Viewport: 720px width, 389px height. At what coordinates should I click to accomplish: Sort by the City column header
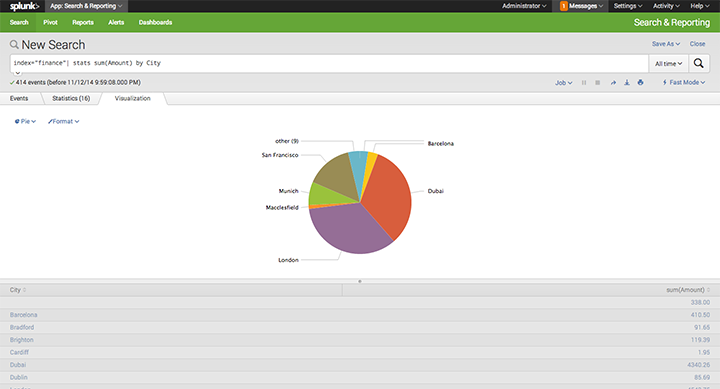pyautogui.click(x=17, y=290)
